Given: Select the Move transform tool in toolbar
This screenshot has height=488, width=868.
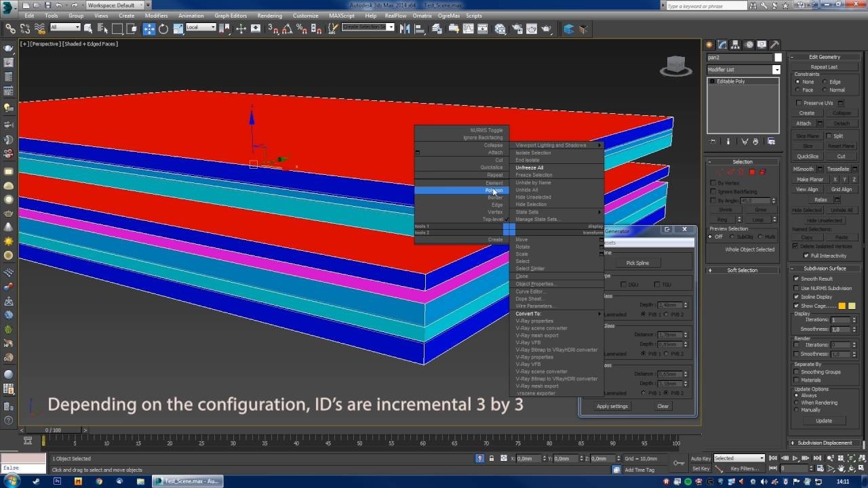Looking at the screenshot, I should [x=149, y=28].
